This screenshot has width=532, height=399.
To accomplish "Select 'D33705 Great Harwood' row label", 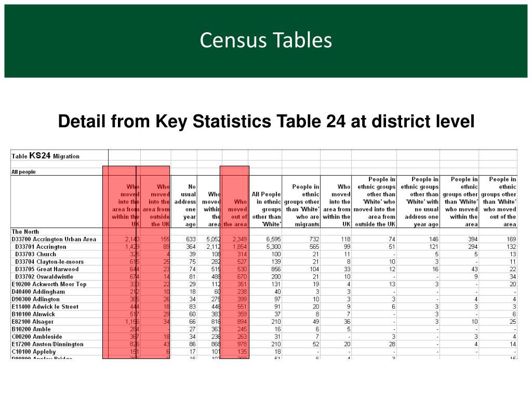I will pyautogui.click(x=47, y=269).
